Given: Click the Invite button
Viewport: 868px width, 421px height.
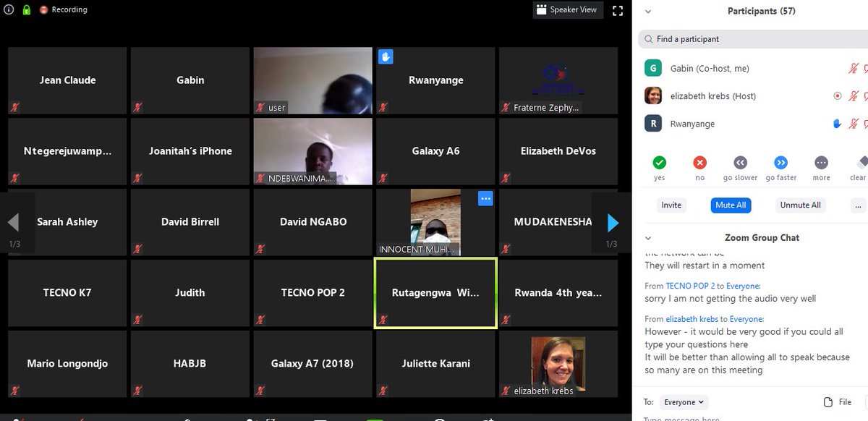Looking at the screenshot, I should point(671,205).
